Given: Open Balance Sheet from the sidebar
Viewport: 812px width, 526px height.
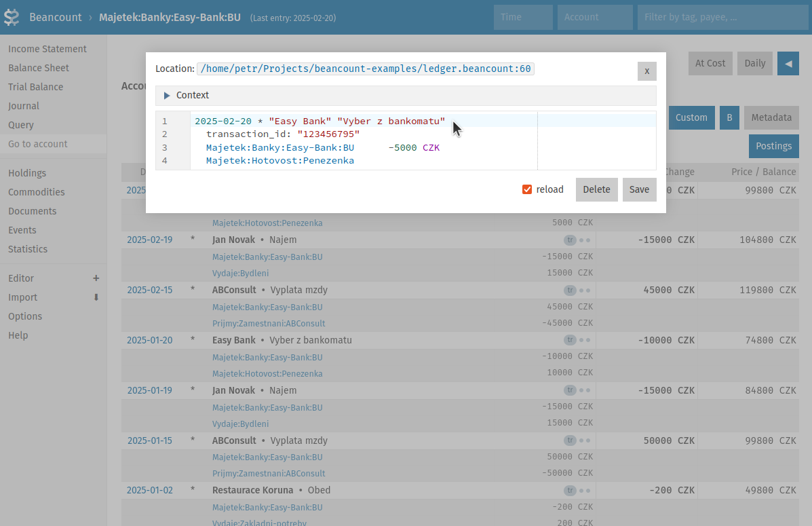Looking at the screenshot, I should pyautogui.click(x=39, y=68).
